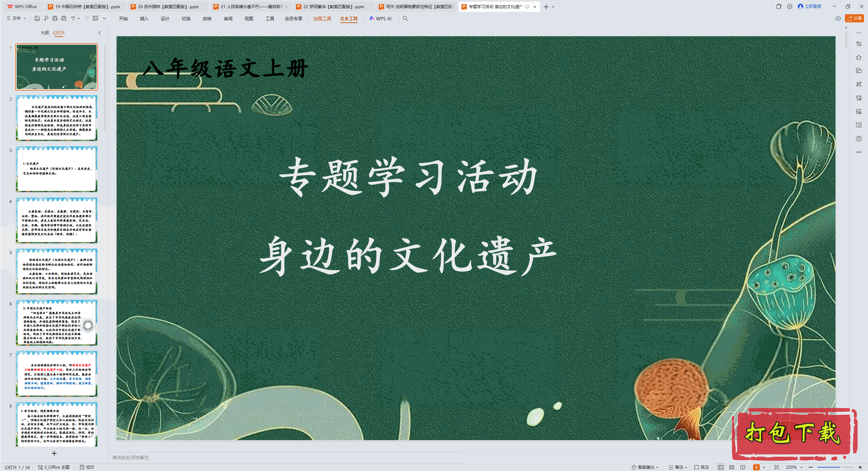The width and height of the screenshot is (868, 471).
Task: Click the Print icon in quick toolbar
Action: tap(55, 18)
